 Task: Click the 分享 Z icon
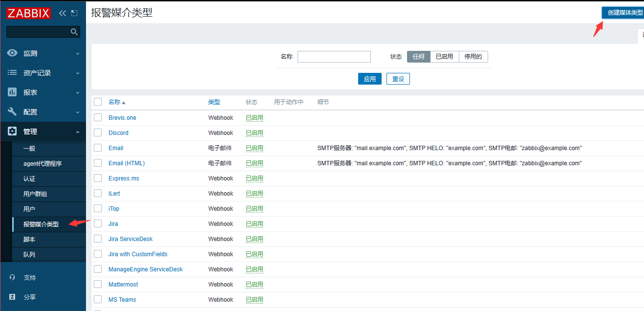(x=12, y=297)
